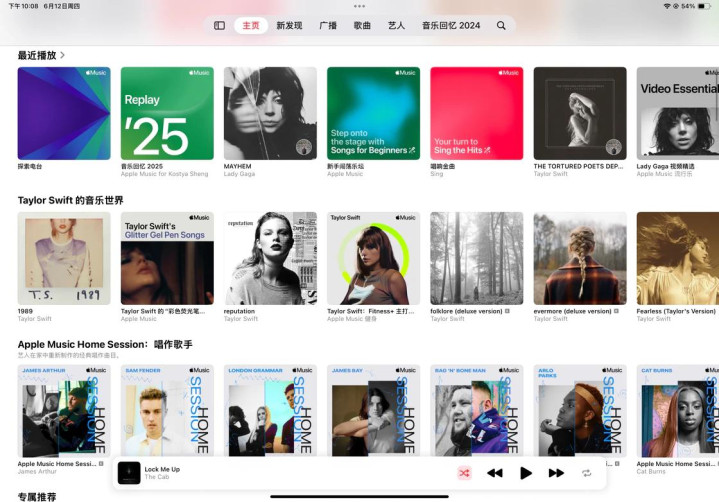This screenshot has width=719, height=502.
Task: Open London Grammar Home Session cover
Action: point(270,411)
